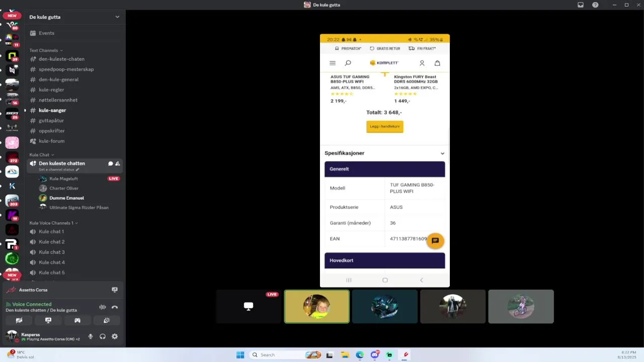Open the red triangle server icon
644x362 pixels.
(12, 230)
